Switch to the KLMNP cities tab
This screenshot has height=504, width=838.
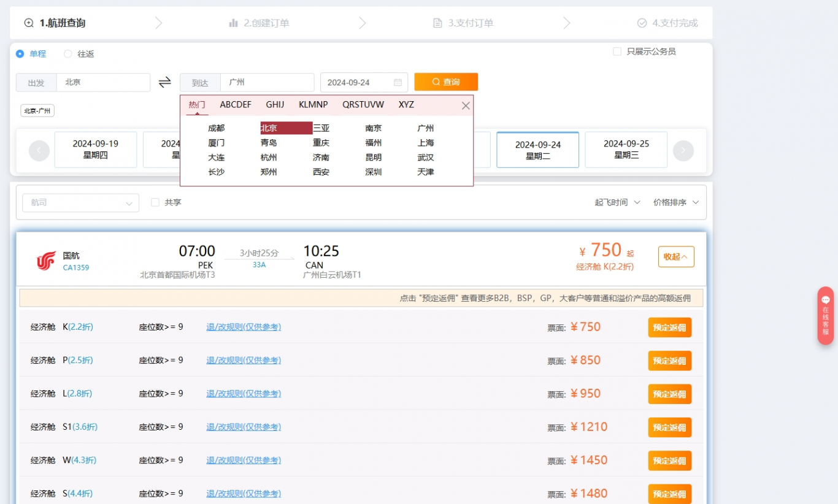tap(313, 105)
